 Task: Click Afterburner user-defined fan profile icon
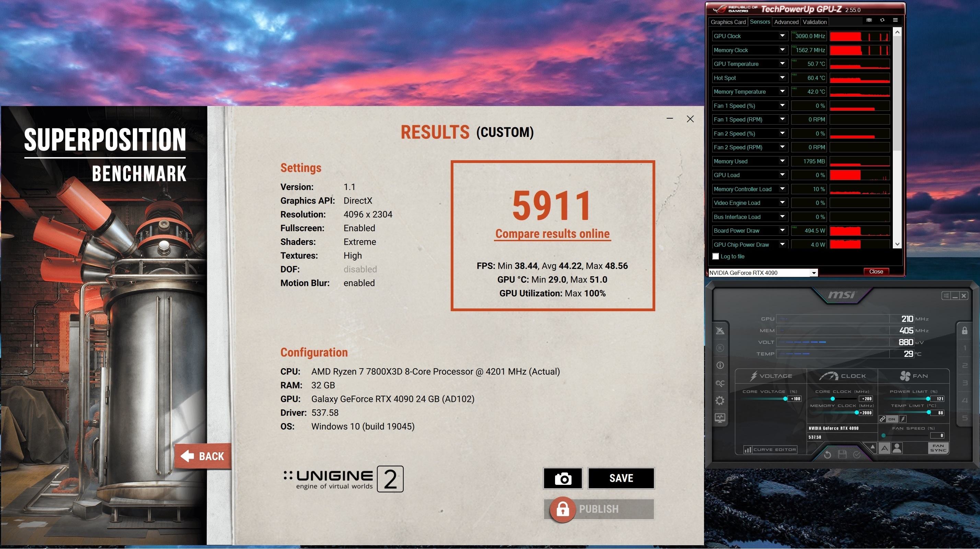[897, 448]
